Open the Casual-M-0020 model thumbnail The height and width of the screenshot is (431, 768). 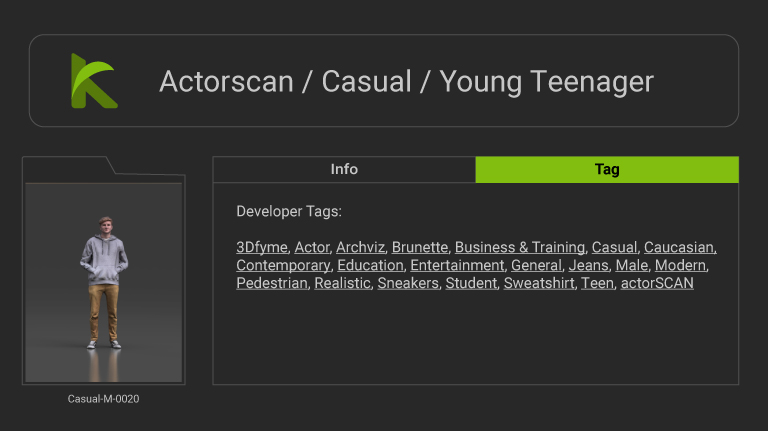(103, 282)
